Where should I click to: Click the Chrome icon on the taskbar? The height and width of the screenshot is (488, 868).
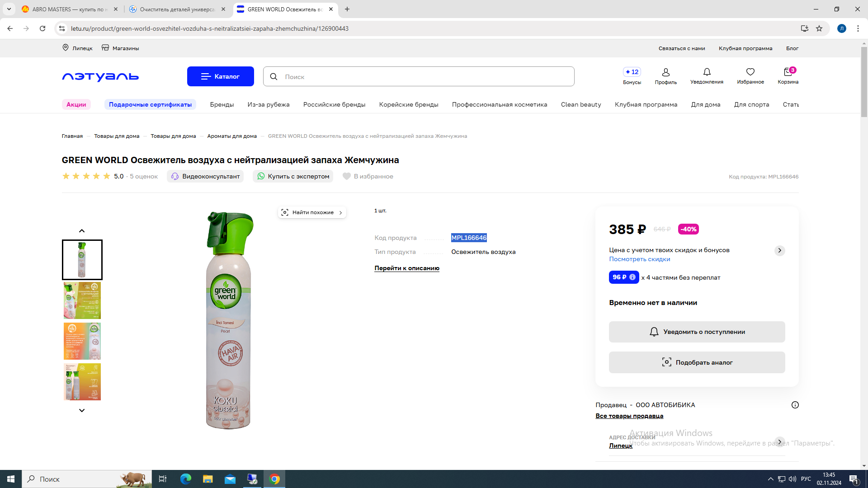[274, 479]
